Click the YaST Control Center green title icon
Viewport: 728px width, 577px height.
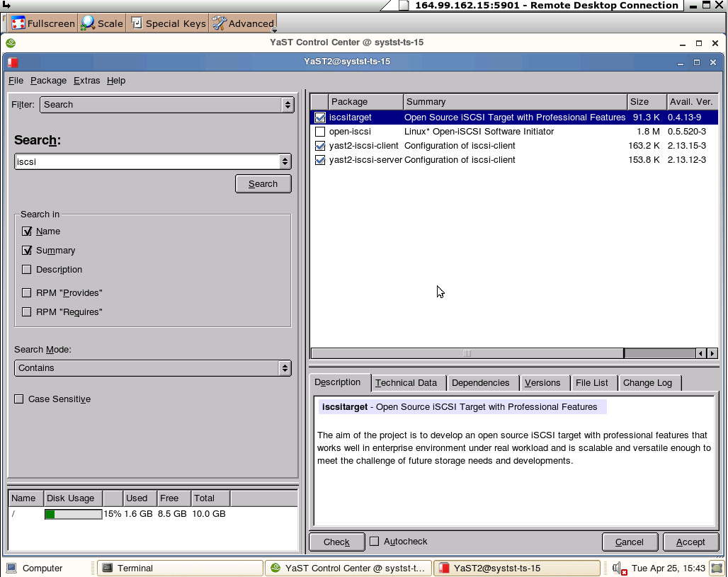click(x=11, y=43)
